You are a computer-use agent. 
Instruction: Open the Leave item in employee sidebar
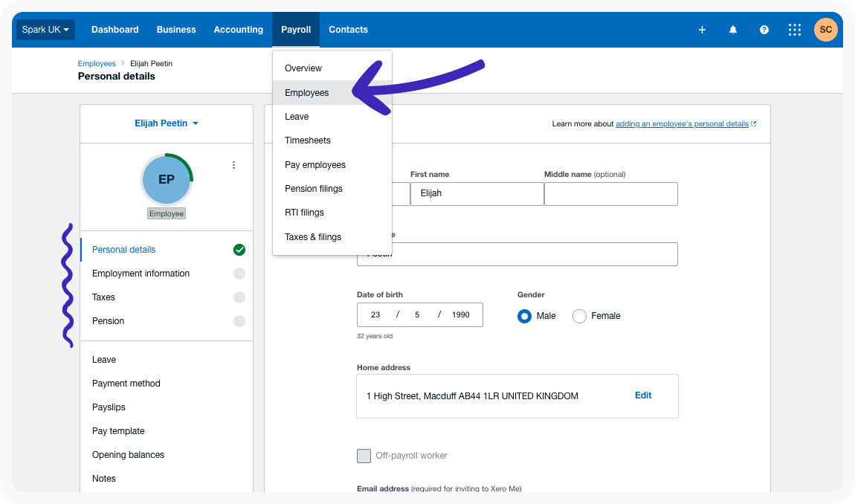[167, 360]
